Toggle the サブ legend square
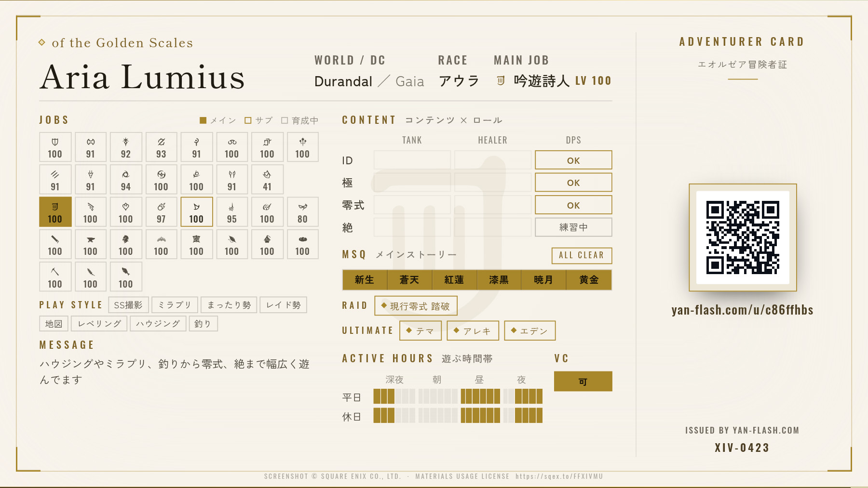The image size is (868, 488). [248, 120]
